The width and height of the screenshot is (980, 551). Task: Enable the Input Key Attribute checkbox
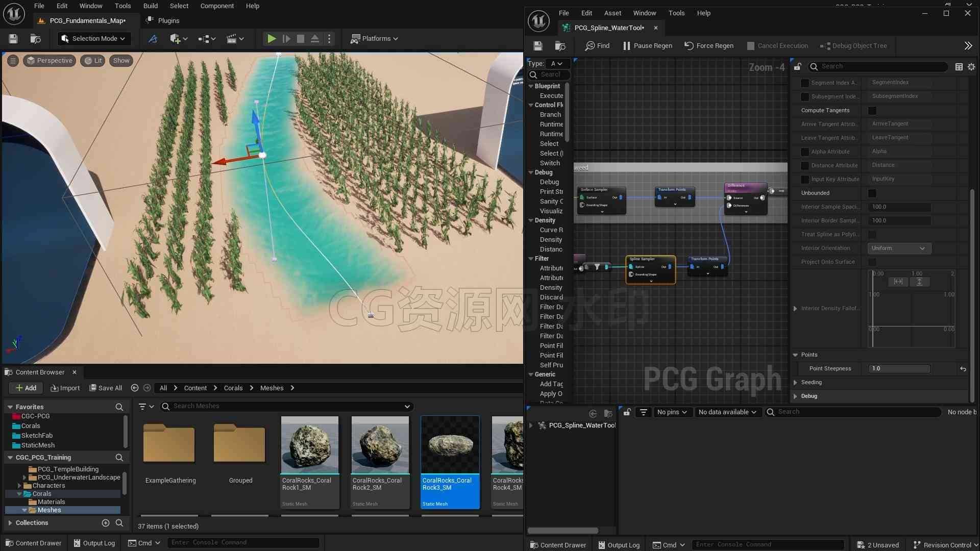click(805, 180)
